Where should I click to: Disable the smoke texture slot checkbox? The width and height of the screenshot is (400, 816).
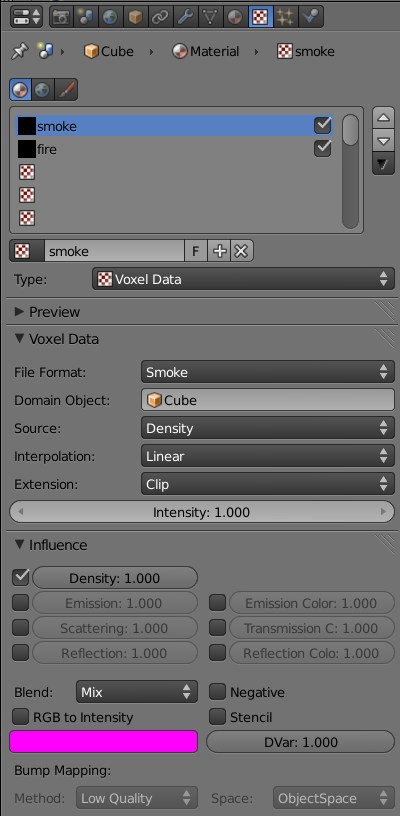click(322, 125)
